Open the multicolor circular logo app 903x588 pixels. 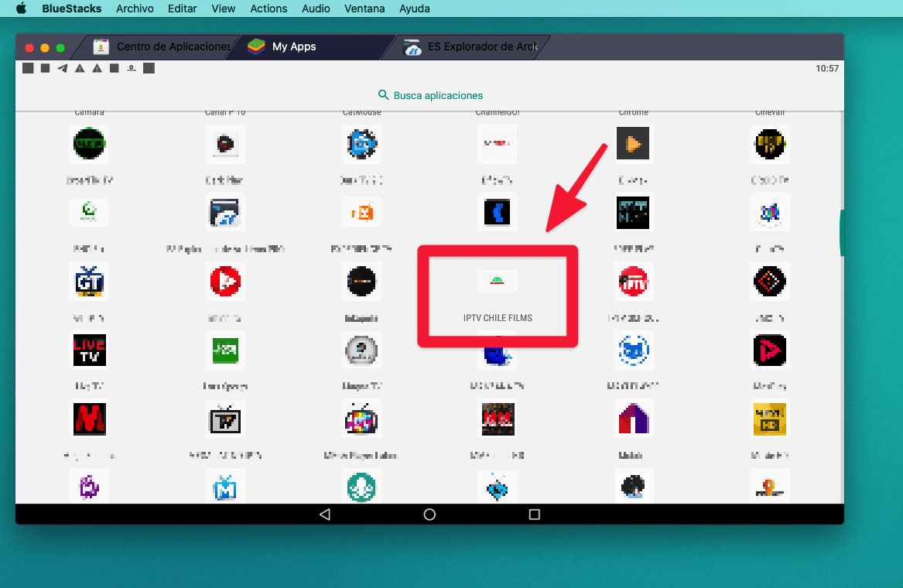point(770,213)
